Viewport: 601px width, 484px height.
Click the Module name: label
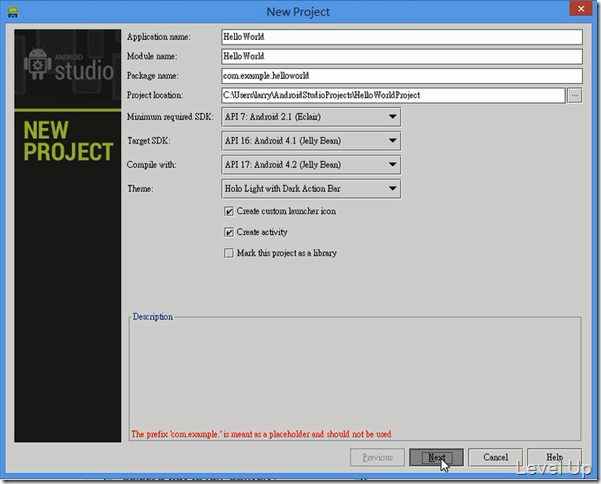[152, 56]
